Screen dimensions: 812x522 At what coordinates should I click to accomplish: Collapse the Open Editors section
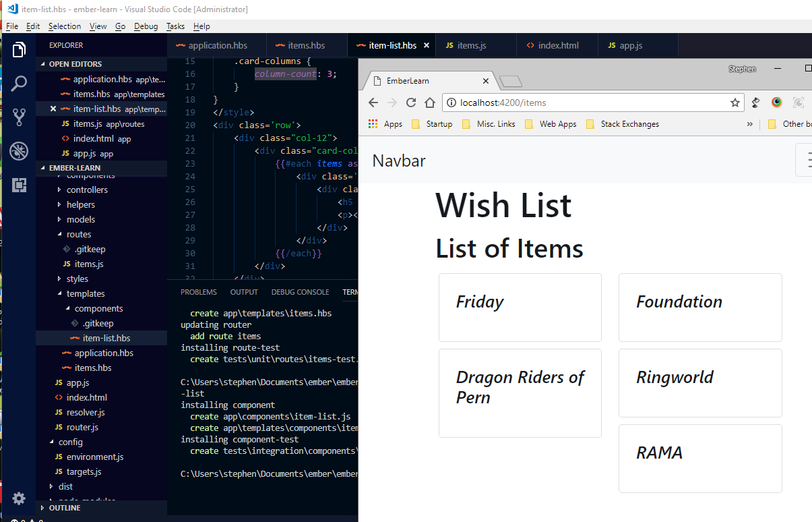(x=101, y=64)
